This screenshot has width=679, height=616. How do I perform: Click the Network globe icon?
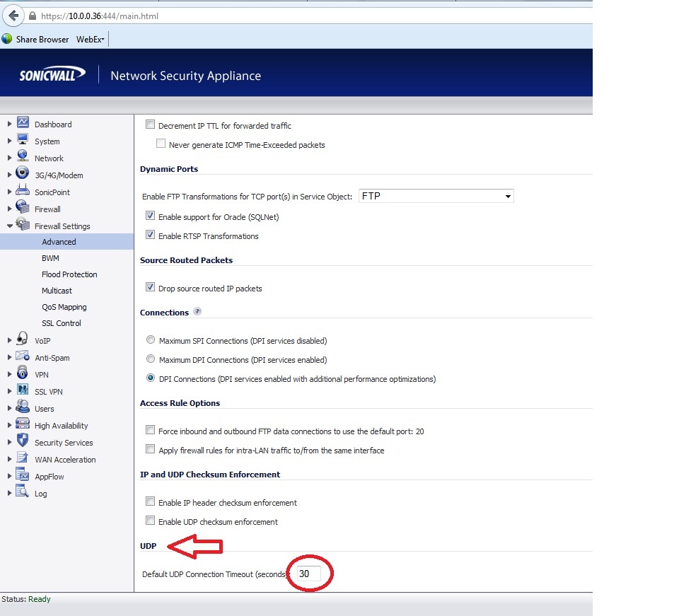(23, 156)
